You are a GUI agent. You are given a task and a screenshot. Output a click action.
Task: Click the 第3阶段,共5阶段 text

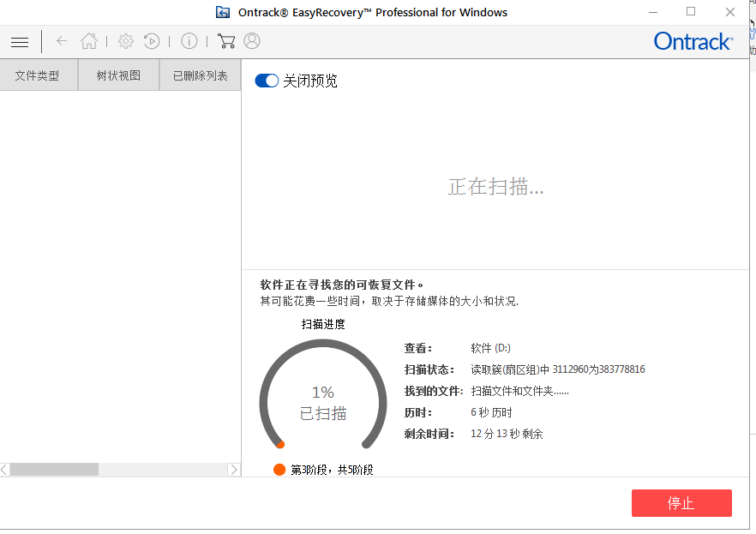click(x=332, y=470)
